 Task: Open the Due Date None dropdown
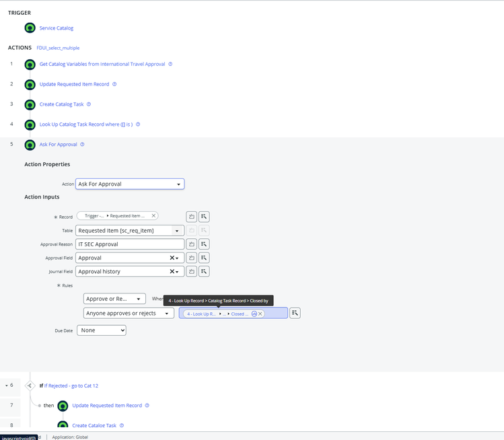pos(102,330)
